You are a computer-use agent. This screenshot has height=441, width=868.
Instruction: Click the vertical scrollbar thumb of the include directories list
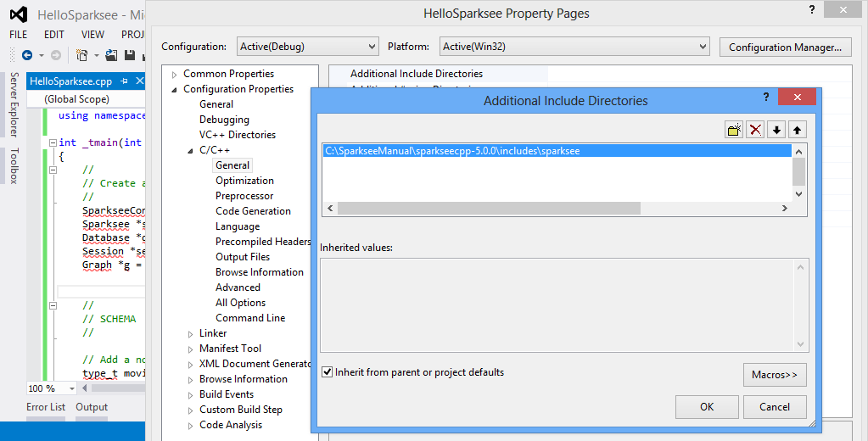coord(798,171)
